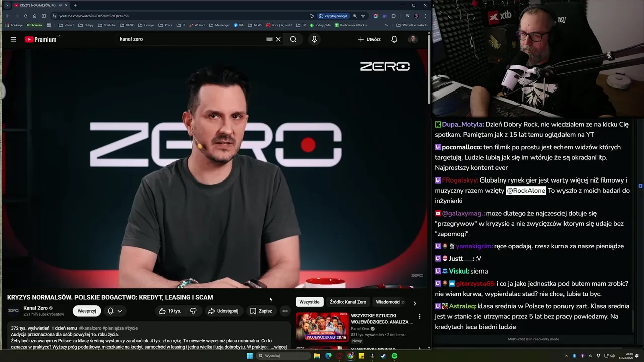This screenshot has height=362, width=644.
Task: Open the #kanałzero hashtag link
Action: (90, 328)
